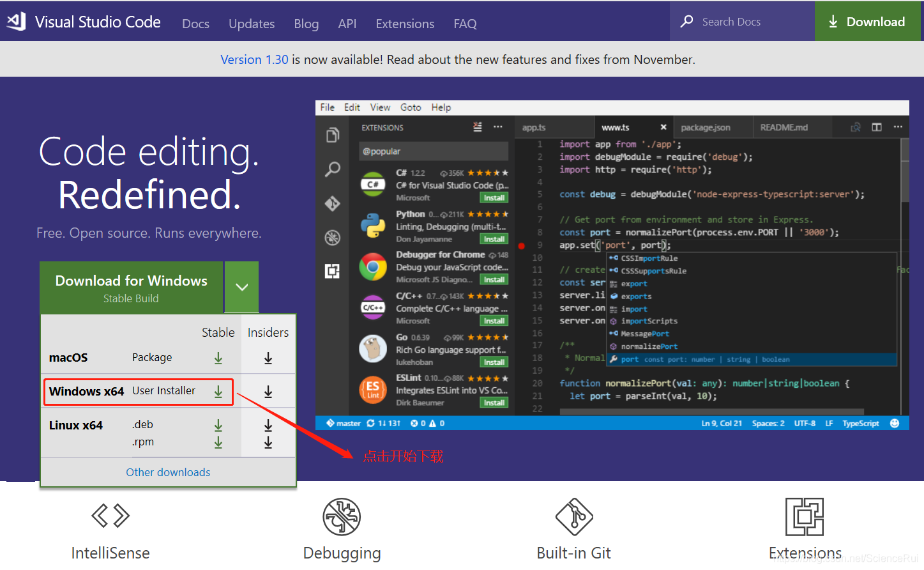The width and height of the screenshot is (924, 570).
Task: Click the TypeScript language mode indicator
Action: click(861, 423)
